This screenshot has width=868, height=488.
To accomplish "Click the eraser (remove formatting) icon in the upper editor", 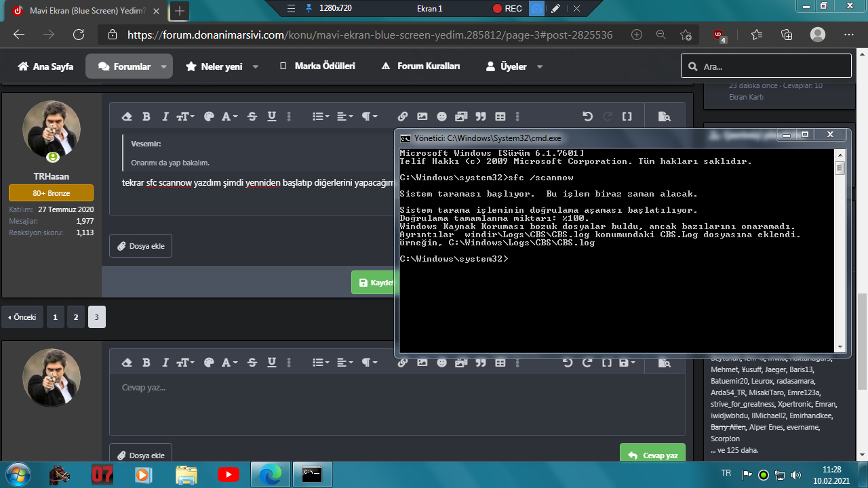I will pyautogui.click(x=126, y=117).
